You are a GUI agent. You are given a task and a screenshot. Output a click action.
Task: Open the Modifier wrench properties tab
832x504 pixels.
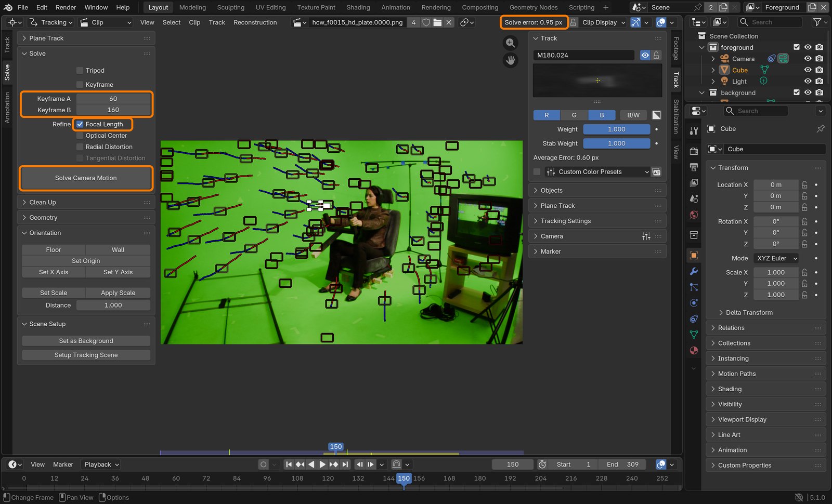694,271
